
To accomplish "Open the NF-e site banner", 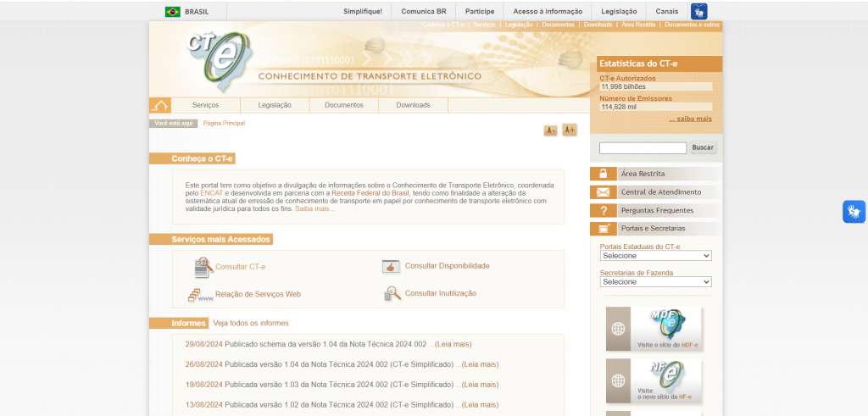I will pos(654,380).
